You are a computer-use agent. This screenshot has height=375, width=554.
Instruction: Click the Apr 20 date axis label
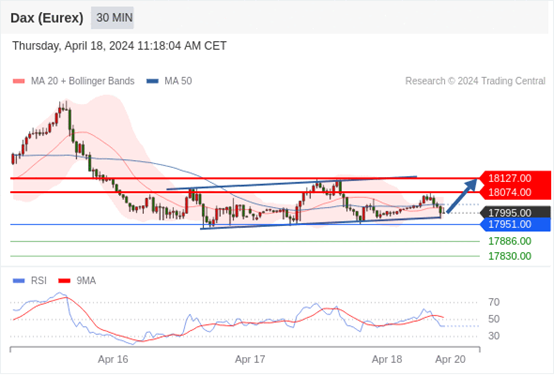(x=450, y=359)
